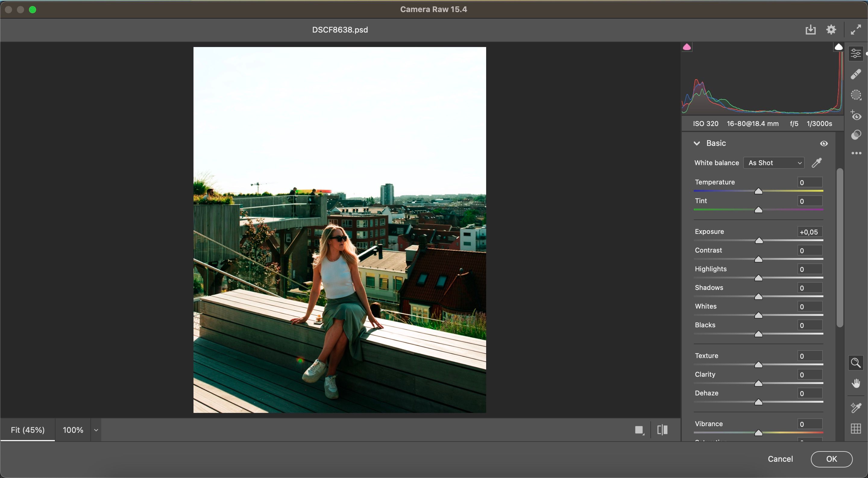This screenshot has width=868, height=478.
Task: Select the Fit (45%) zoom tab
Action: (28, 430)
